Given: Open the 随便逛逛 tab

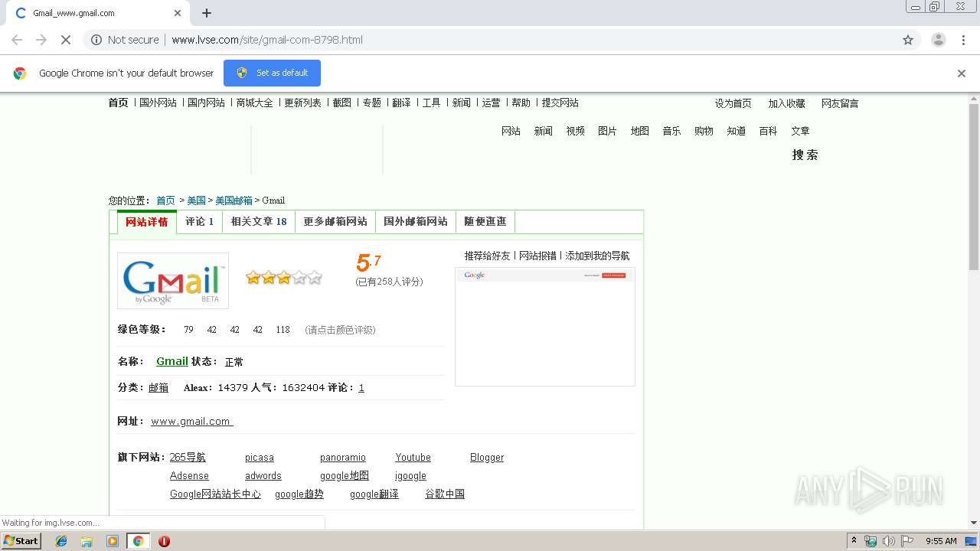Looking at the screenshot, I should click(x=485, y=222).
